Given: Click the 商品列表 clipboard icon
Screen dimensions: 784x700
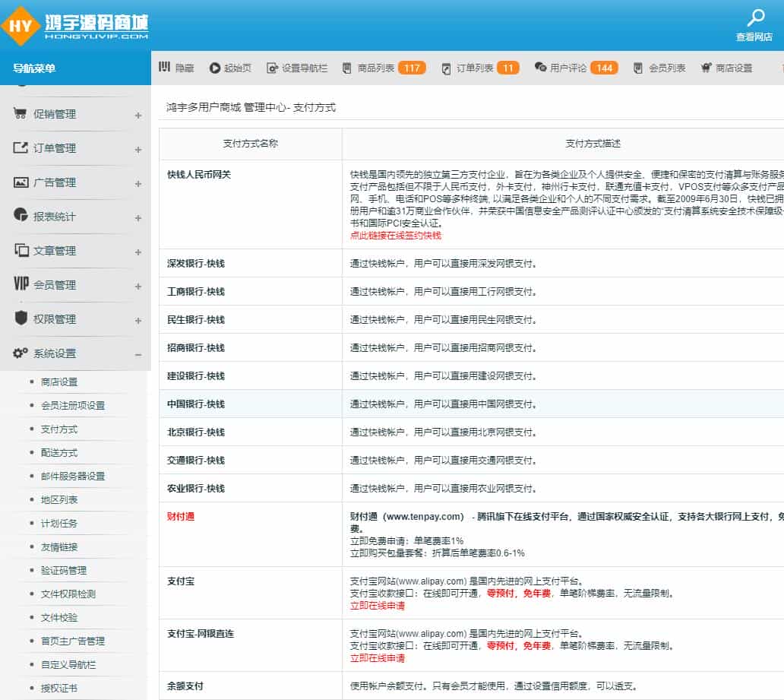Looking at the screenshot, I should 346,68.
